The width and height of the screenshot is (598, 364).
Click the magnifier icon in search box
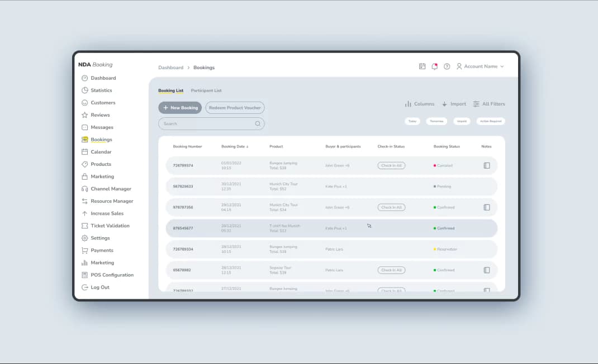(258, 123)
